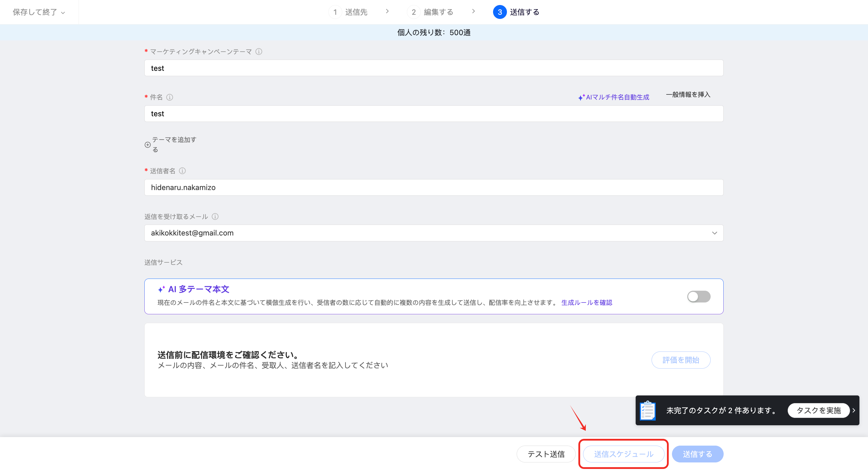This screenshot has width=868, height=471.
Task: Click テスト送信 button
Action: click(x=546, y=454)
